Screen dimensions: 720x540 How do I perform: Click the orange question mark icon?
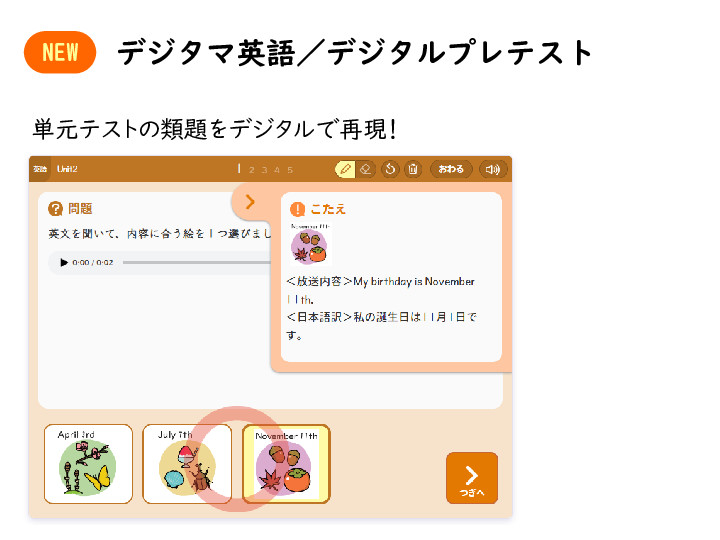(x=55, y=209)
